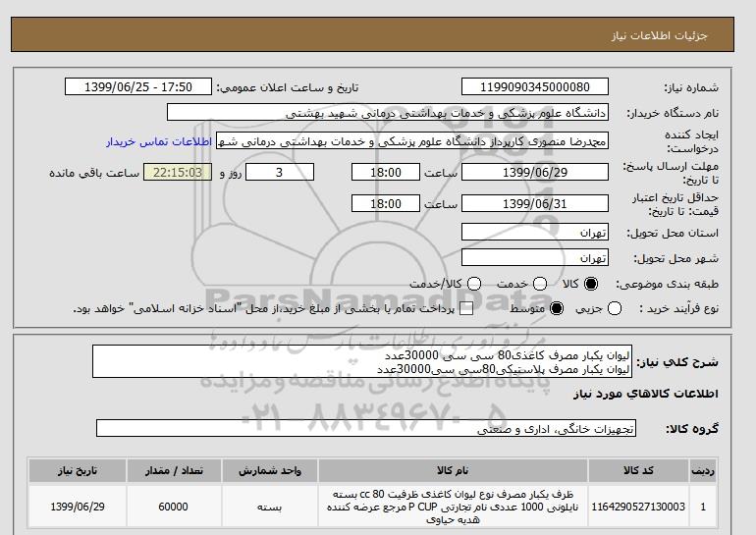Click the general need description text box
Image resolution: width=756 pixels, height=535 pixels.
coord(362,361)
